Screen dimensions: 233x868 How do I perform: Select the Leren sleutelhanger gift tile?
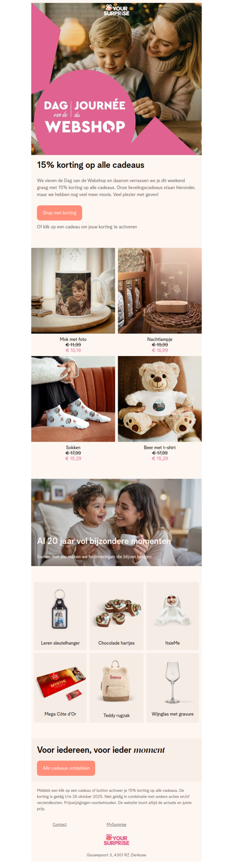click(61, 616)
